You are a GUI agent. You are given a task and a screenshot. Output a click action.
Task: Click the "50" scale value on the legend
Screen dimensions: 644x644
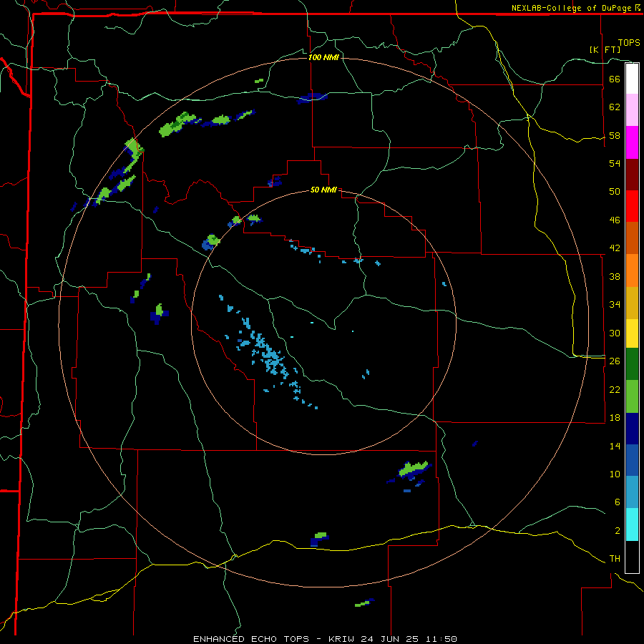pos(615,192)
